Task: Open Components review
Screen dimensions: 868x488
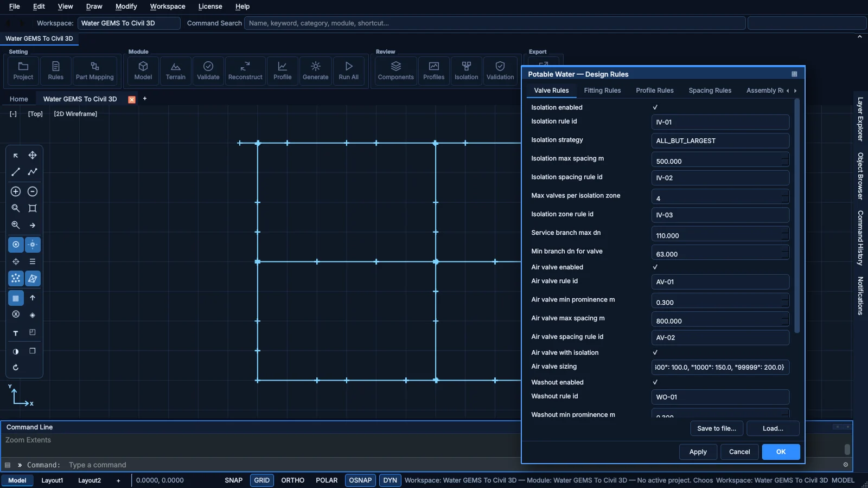Action: 395,71
